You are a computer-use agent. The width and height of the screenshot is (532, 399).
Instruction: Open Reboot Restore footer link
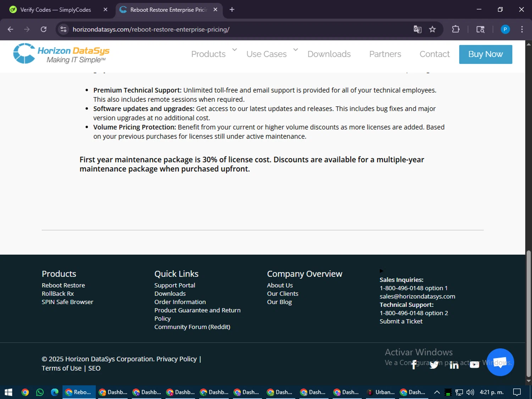point(63,285)
